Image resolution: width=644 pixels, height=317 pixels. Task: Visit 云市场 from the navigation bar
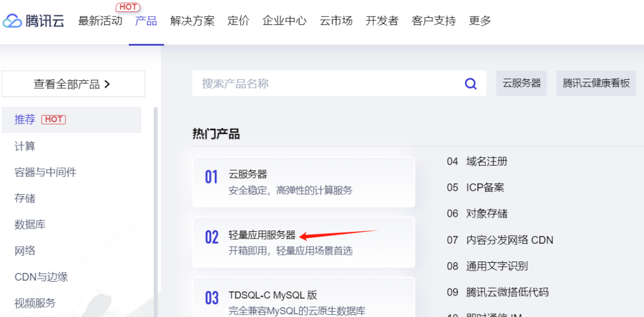click(336, 21)
